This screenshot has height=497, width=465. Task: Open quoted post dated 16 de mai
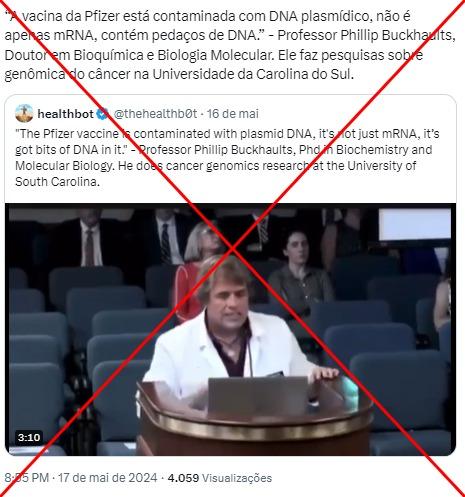click(233, 114)
